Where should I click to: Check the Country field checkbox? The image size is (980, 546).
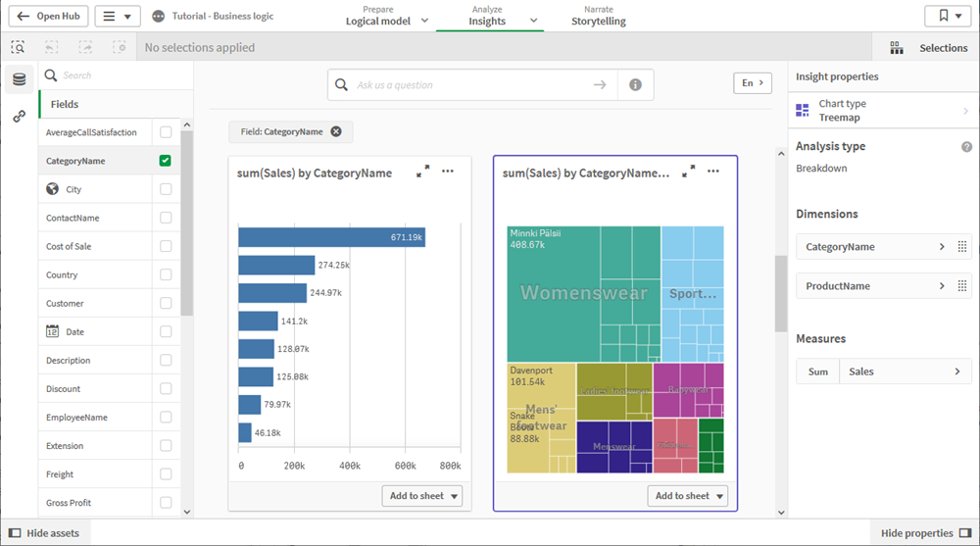(166, 275)
